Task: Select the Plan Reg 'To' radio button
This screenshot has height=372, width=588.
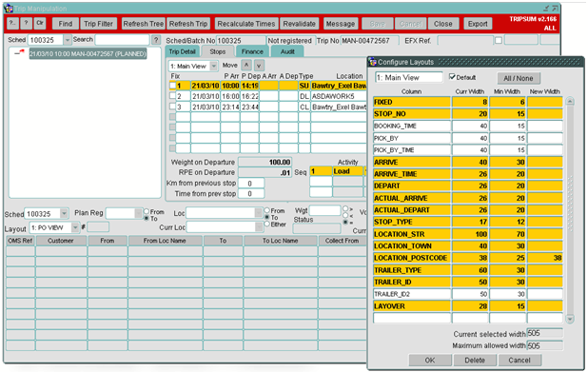Action: [x=147, y=218]
